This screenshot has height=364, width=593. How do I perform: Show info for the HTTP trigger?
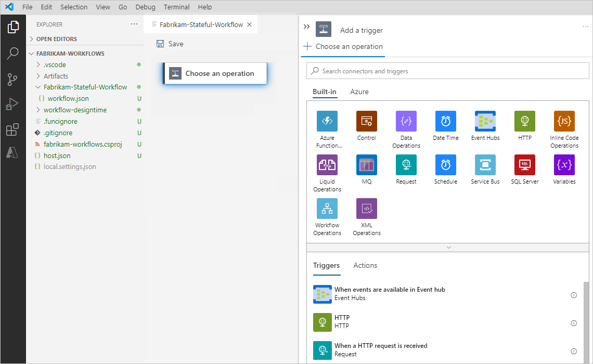pyautogui.click(x=574, y=323)
